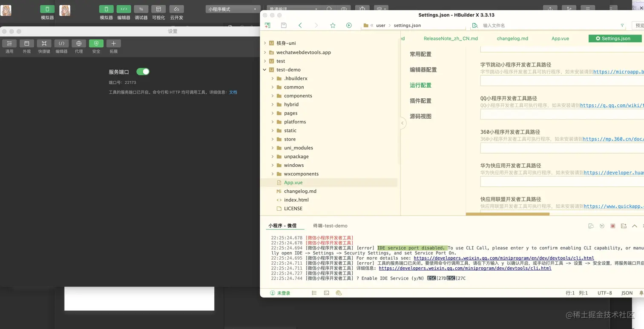
Task: Collapse the test-demo project
Action: click(265, 70)
